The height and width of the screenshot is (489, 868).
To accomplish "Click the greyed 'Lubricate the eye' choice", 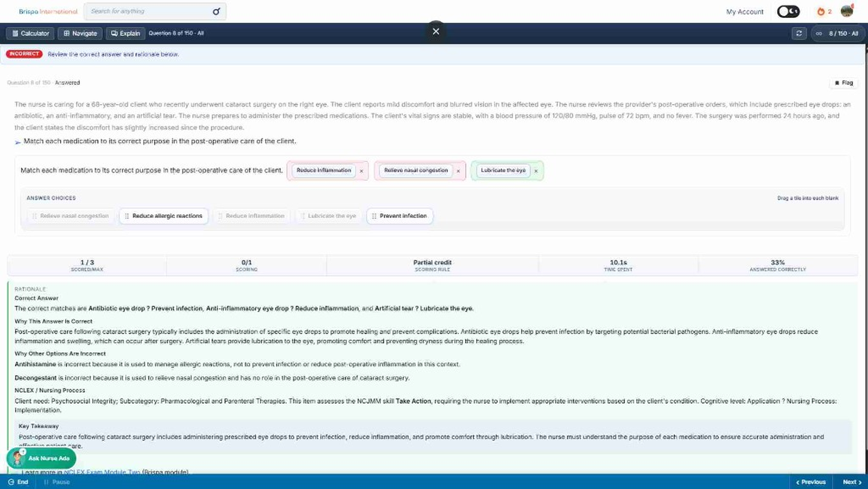I will 328,216.
